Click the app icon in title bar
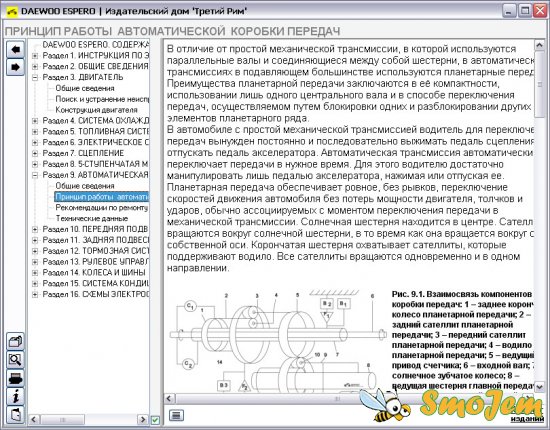This screenshot has height=430, width=550. click(x=12, y=11)
